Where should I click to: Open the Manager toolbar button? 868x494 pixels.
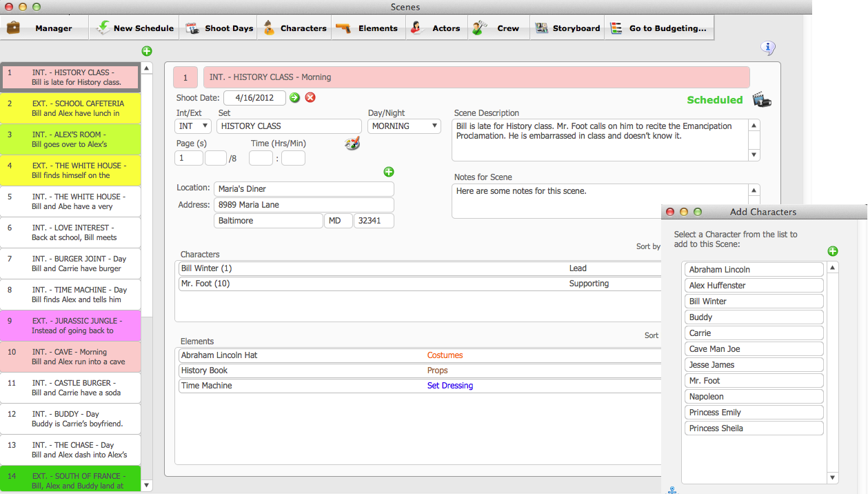pos(44,28)
